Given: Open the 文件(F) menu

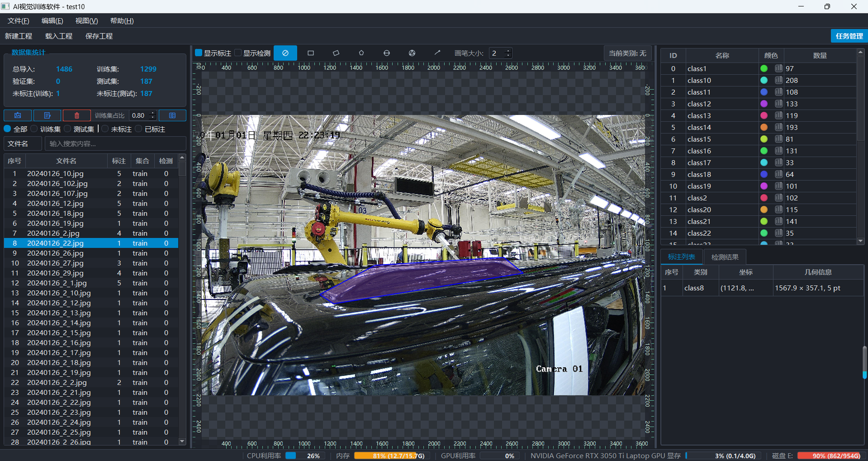Looking at the screenshot, I should click(x=18, y=21).
